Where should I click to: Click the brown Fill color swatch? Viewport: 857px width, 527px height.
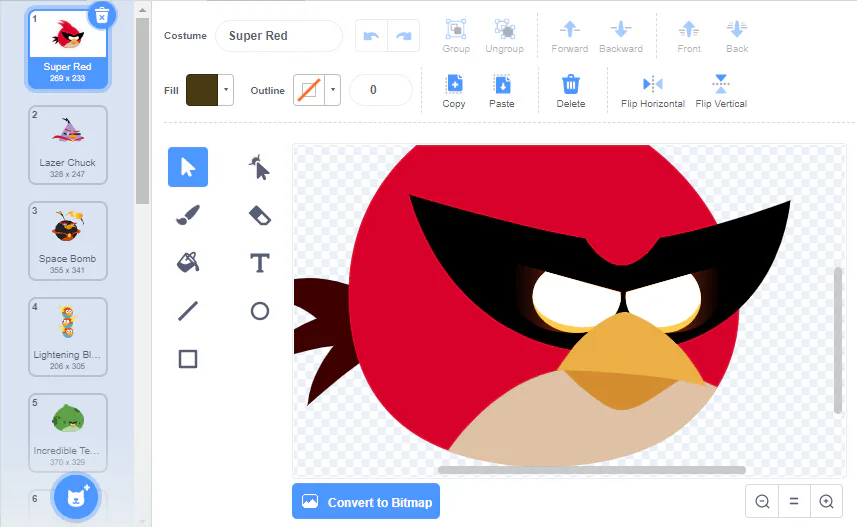pyautogui.click(x=202, y=90)
